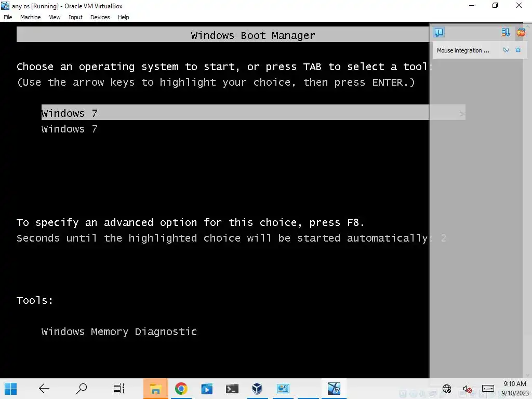Image resolution: width=532 pixels, height=399 pixels.
Task: Open the terminal app on the taskbar
Action: point(232,389)
